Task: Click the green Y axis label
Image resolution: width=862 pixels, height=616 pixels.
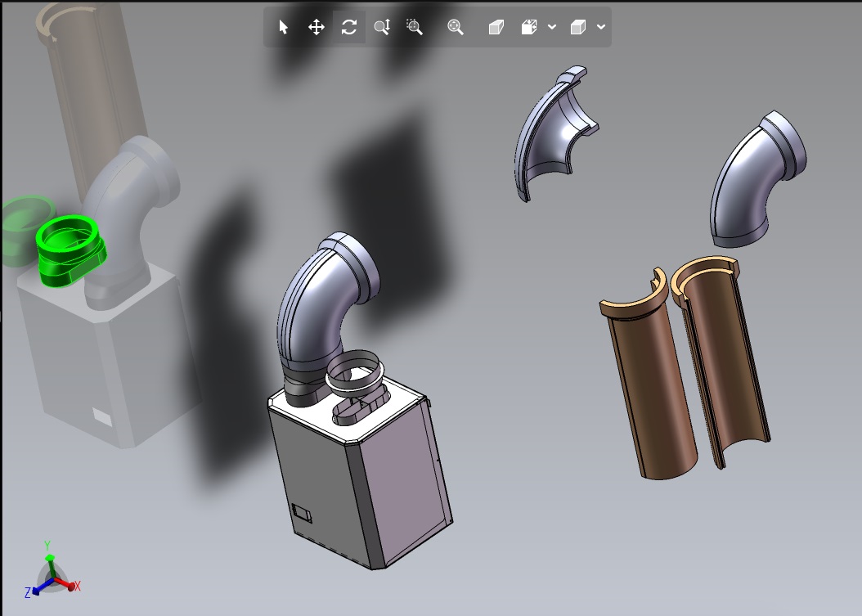Action: [x=47, y=546]
